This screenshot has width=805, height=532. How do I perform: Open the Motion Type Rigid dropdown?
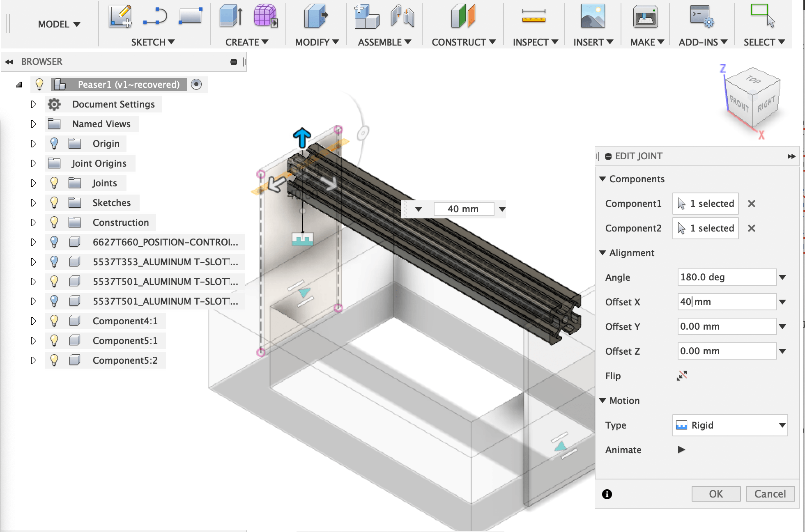pyautogui.click(x=730, y=425)
